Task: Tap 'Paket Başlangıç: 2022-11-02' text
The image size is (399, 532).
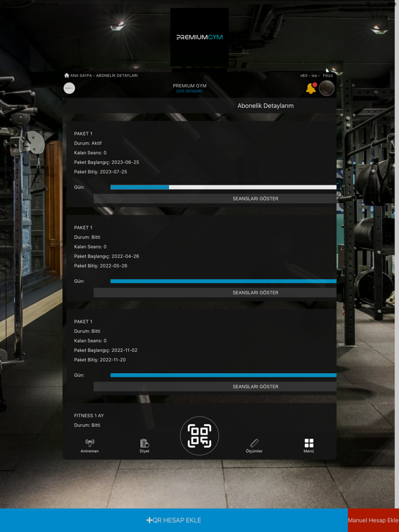Action: pos(106,350)
